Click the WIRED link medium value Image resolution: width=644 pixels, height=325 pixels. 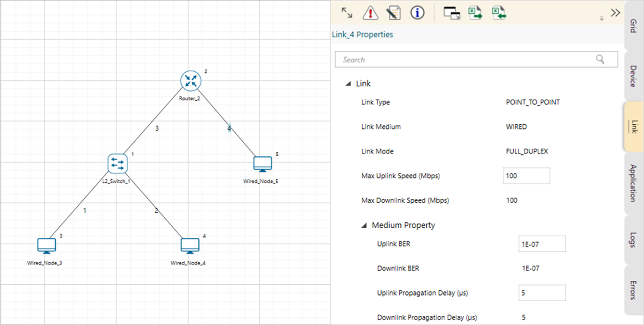(516, 127)
